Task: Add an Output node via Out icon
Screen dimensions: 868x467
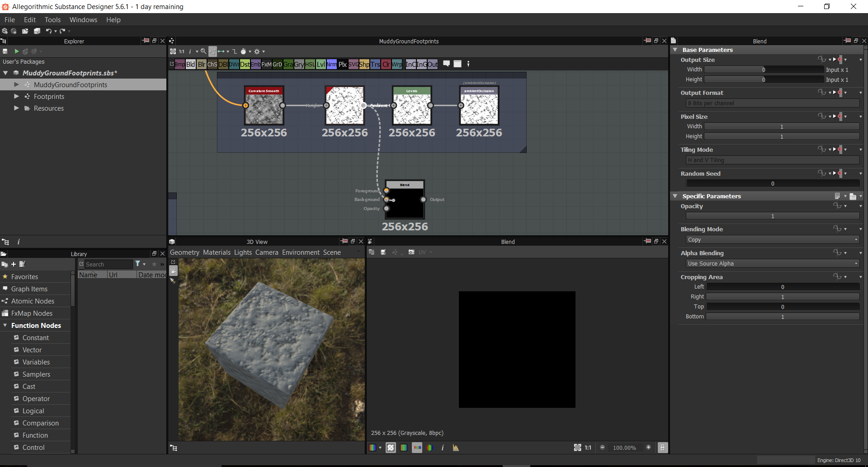Action: (x=433, y=64)
